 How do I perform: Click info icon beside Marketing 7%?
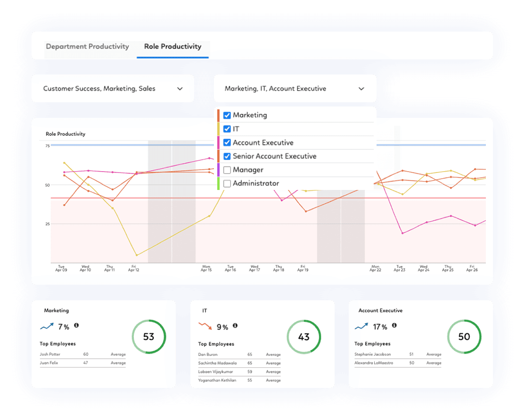[x=76, y=325]
